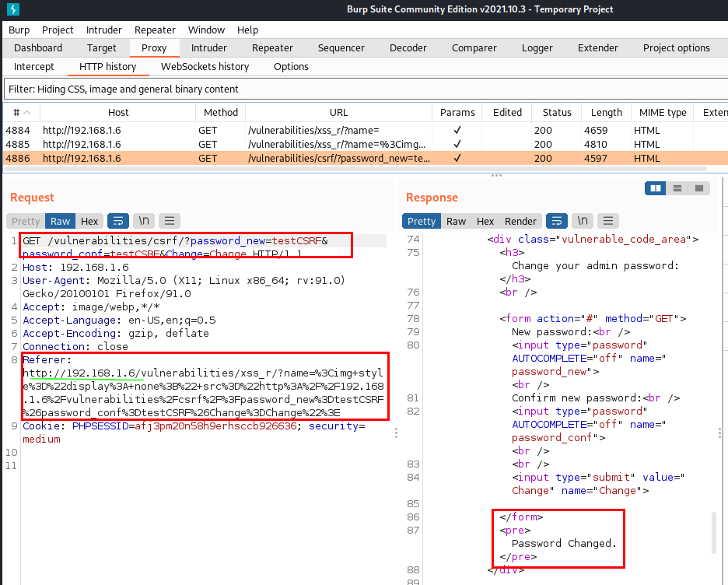Click the Response panel vertical scrollbar
This screenshot has height=585, width=728.
(x=712, y=531)
